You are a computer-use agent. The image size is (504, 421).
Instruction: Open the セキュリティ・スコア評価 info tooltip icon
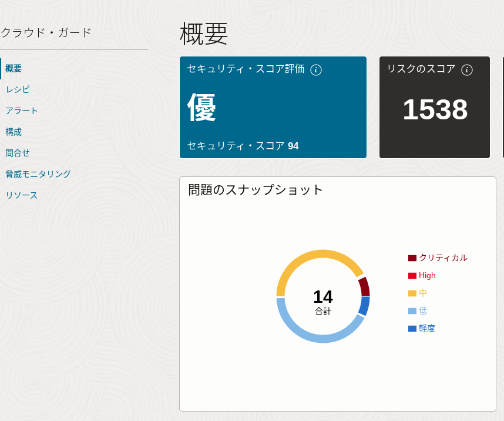(317, 69)
